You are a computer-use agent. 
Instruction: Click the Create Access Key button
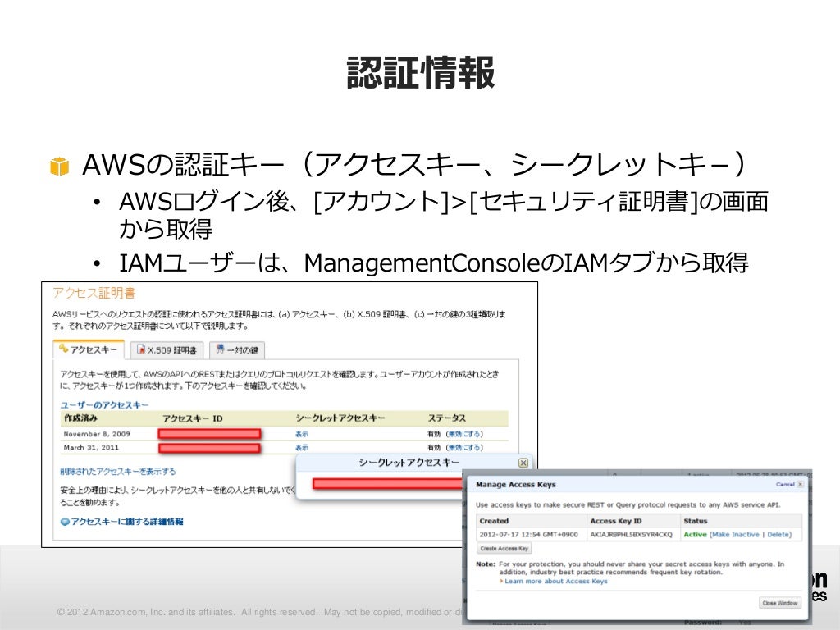(504, 549)
